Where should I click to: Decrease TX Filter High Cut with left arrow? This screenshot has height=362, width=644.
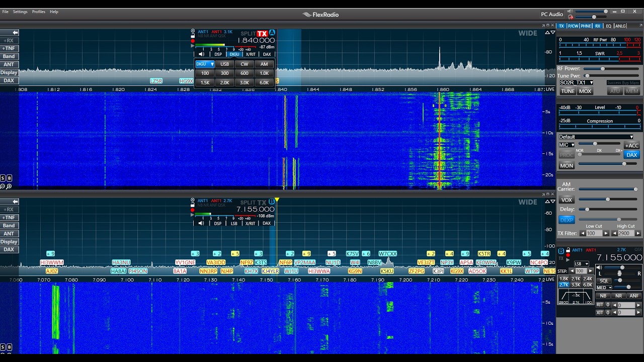(x=614, y=233)
